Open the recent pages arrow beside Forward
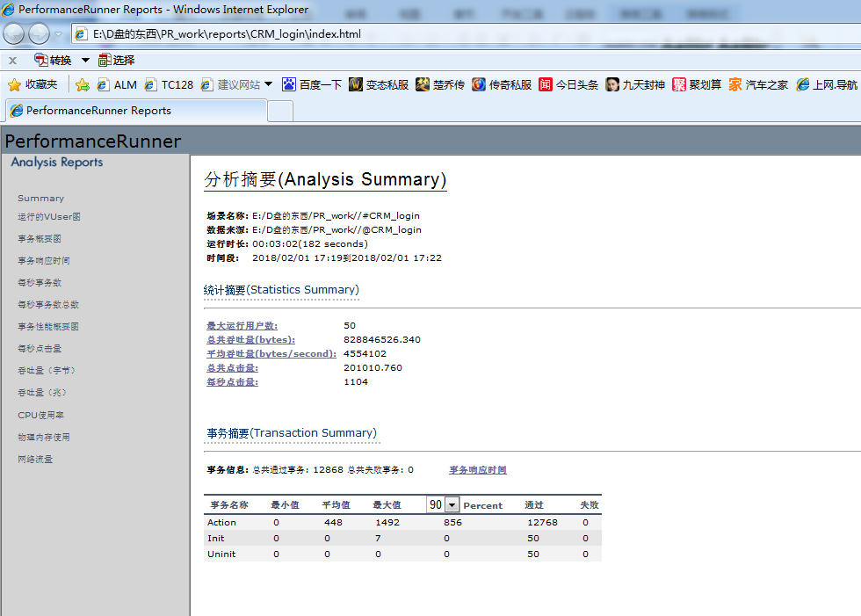861x616 pixels. click(x=59, y=34)
